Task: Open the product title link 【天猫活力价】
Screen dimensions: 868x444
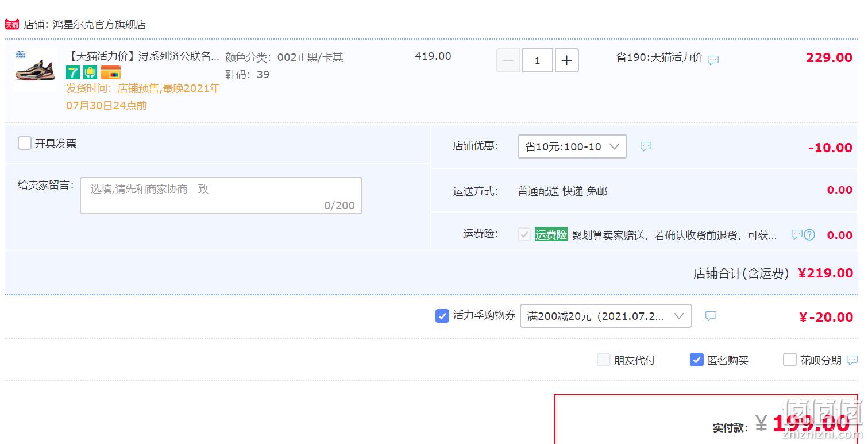Action: 143,56
